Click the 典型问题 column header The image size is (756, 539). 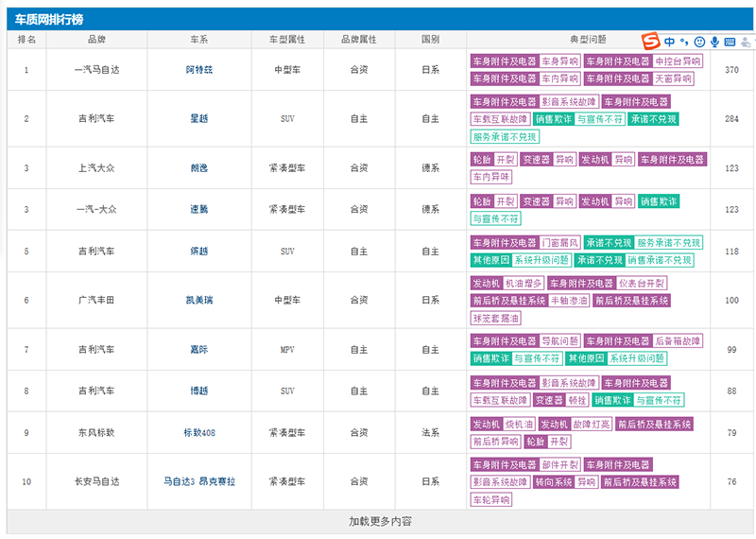point(588,40)
